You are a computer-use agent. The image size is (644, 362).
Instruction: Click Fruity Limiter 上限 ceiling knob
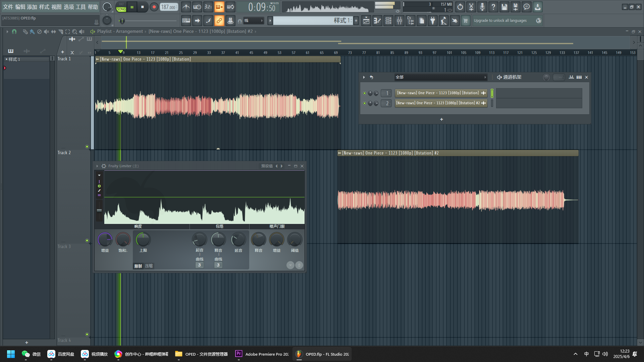143,240
